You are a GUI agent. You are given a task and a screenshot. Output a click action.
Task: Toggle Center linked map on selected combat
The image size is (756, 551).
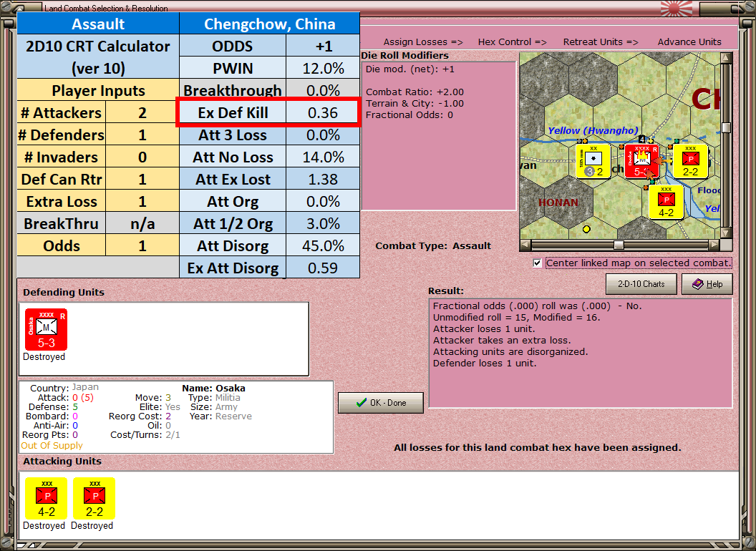(537, 263)
